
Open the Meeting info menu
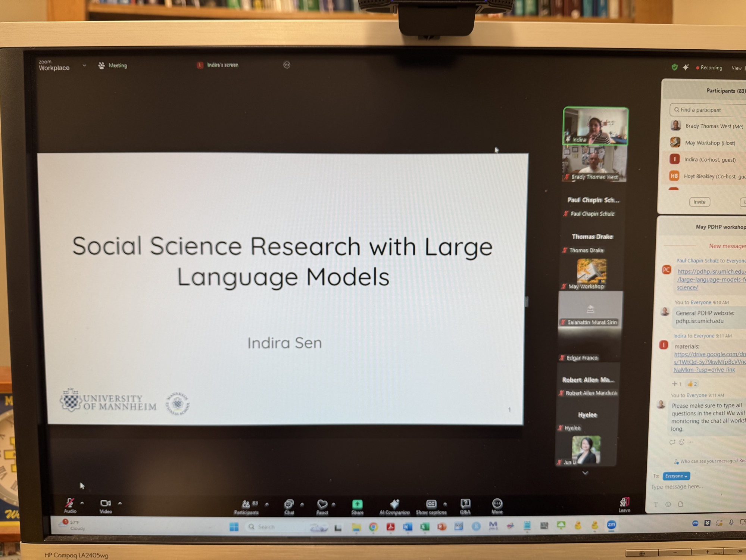pos(113,66)
